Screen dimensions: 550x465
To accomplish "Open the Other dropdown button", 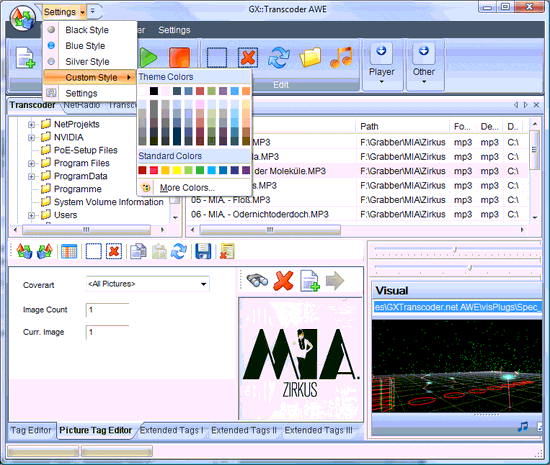I will [x=424, y=65].
